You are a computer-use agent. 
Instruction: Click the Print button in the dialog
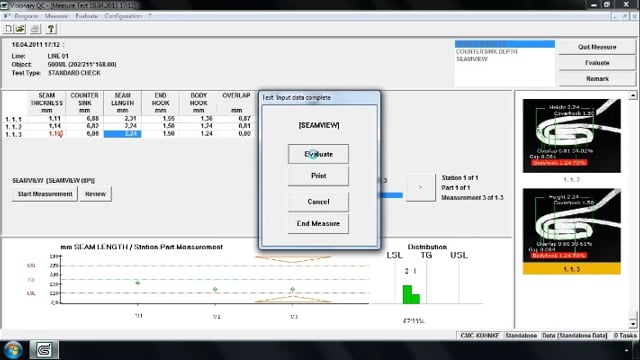pos(318,176)
